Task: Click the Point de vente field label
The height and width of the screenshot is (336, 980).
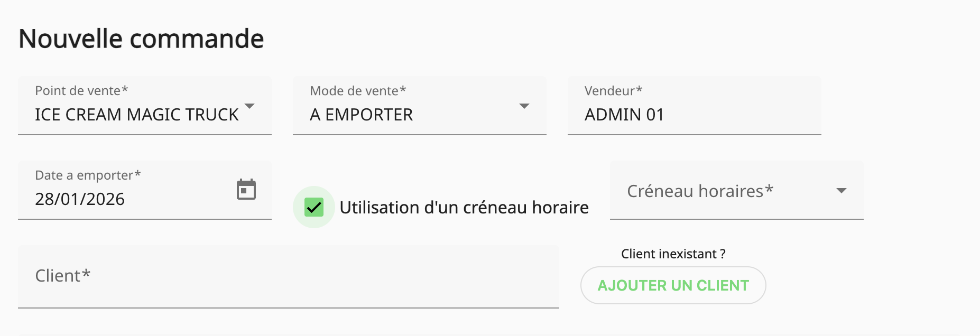Action: tap(81, 91)
